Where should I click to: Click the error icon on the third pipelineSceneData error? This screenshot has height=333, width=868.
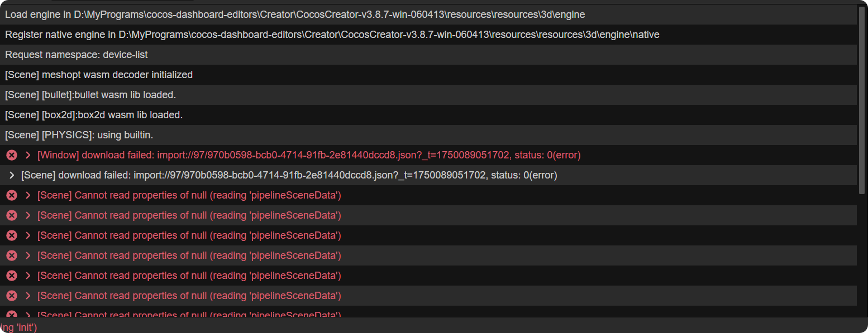tap(11, 235)
